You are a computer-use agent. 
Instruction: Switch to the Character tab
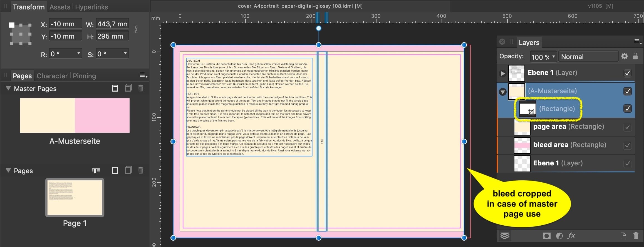52,76
